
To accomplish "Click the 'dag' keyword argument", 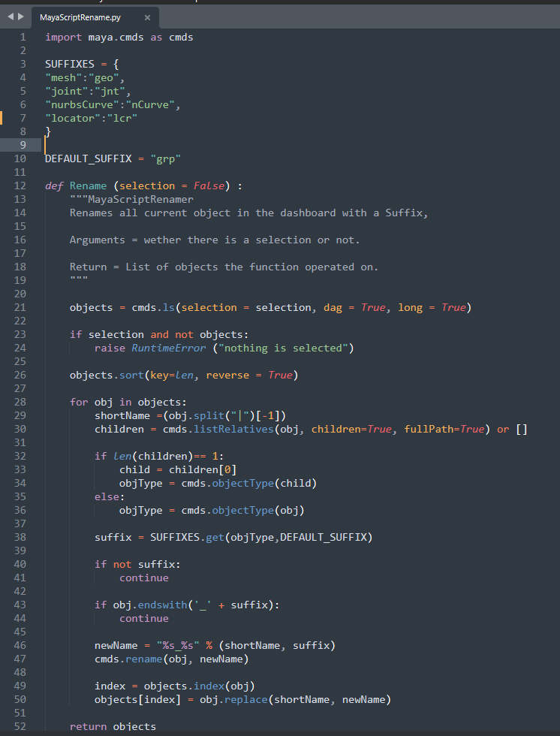I will (333, 307).
